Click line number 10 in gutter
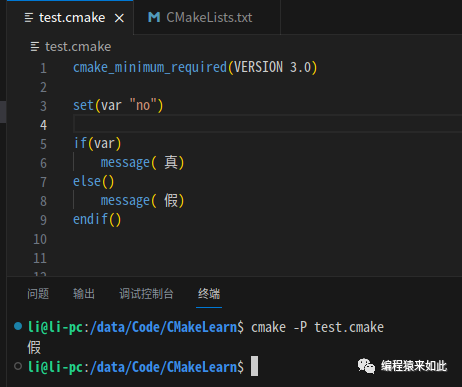462x387 pixels. 40,239
